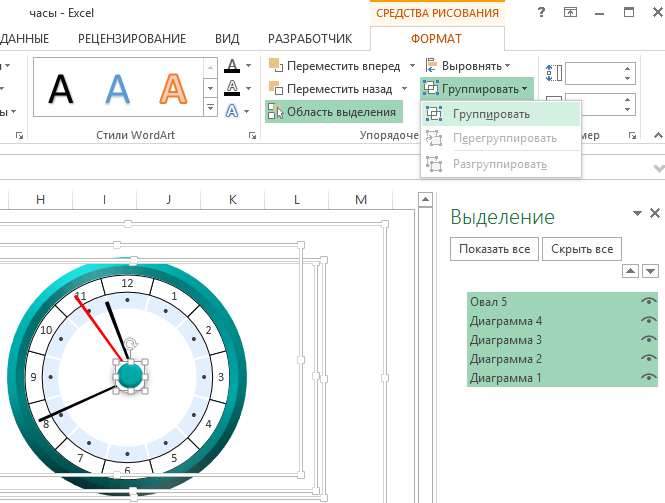Click the teal center circle of clock

tap(130, 374)
